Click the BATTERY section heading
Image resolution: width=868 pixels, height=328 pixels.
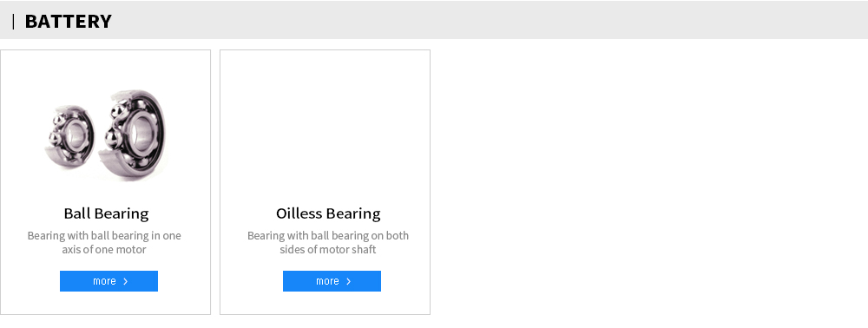(68, 22)
